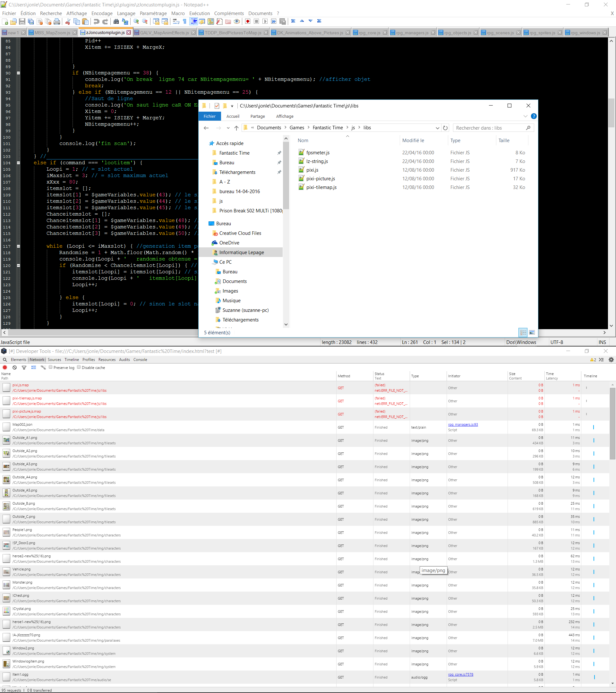The width and height of the screenshot is (616, 693).
Task: Click the DevTools magnifier search icon
Action: tap(5, 360)
